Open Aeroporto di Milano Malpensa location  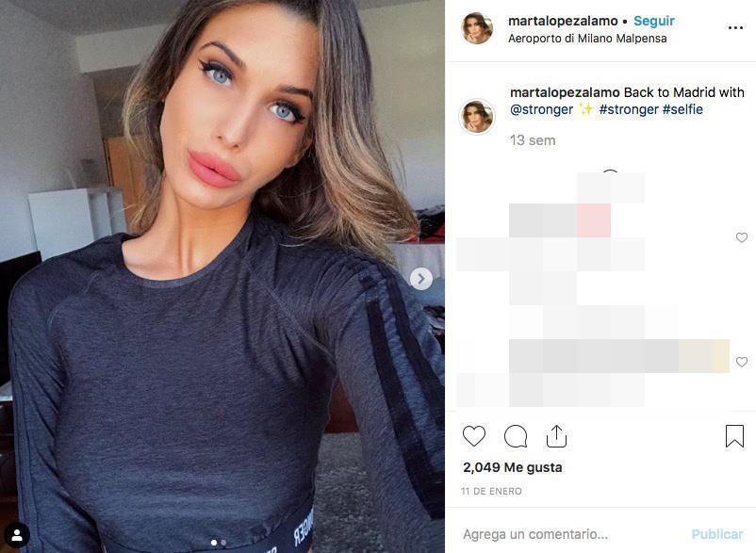click(x=587, y=39)
